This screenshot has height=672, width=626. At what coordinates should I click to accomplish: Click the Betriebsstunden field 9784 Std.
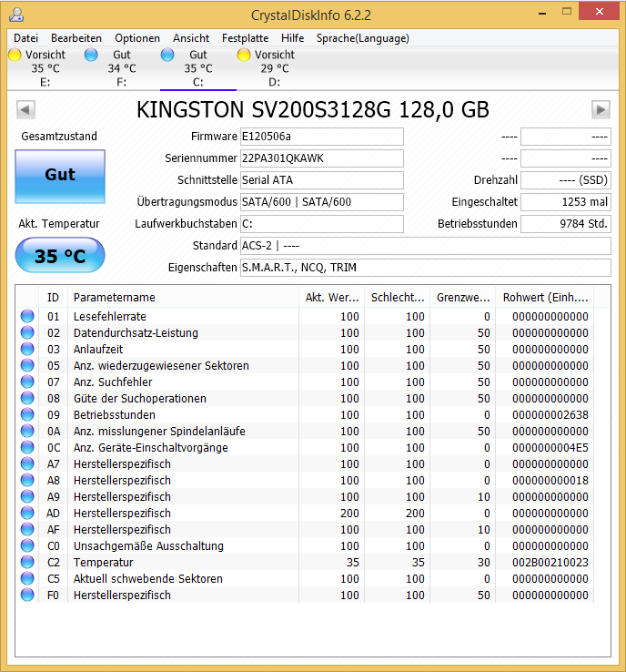pyautogui.click(x=566, y=224)
